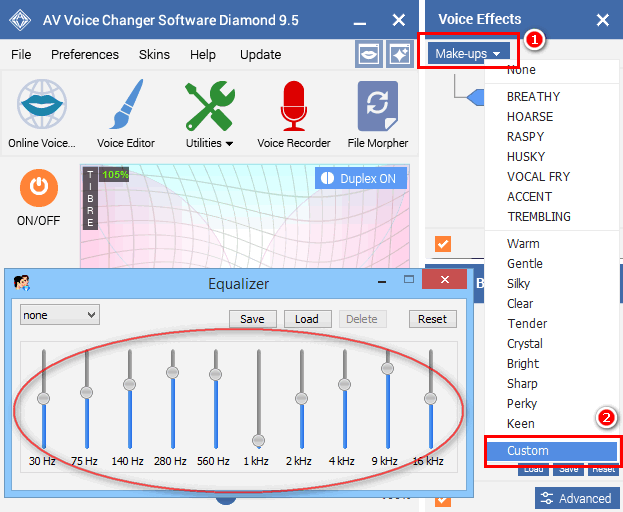Click the 2 kHz slider handle
Screen dimensions: 623x512
[x=302, y=398]
